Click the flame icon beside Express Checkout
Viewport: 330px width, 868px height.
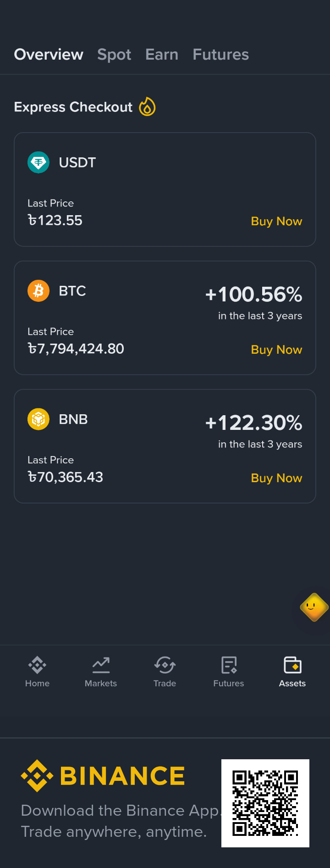coord(147,106)
